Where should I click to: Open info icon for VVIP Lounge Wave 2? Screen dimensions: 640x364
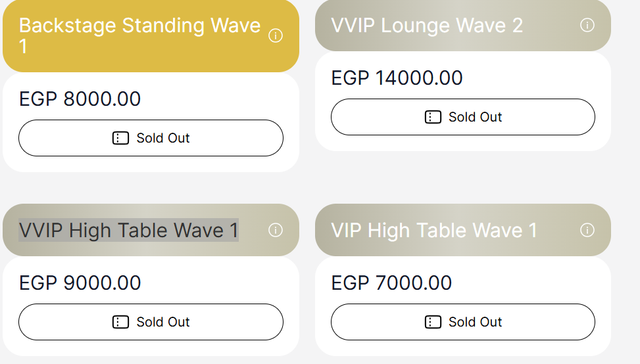pos(587,25)
